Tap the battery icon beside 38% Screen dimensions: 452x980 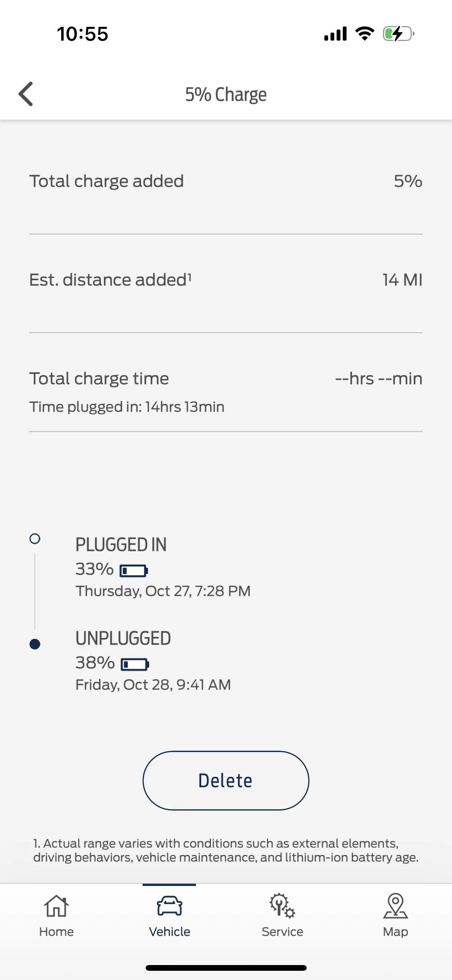pos(135,664)
